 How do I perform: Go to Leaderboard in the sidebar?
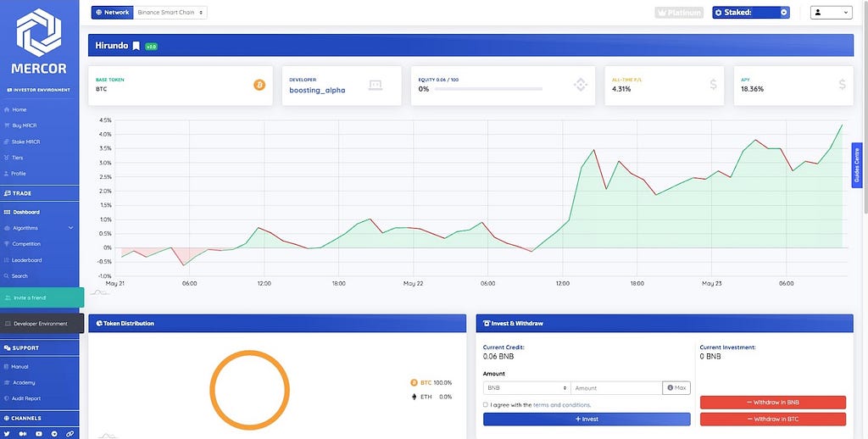click(x=26, y=260)
